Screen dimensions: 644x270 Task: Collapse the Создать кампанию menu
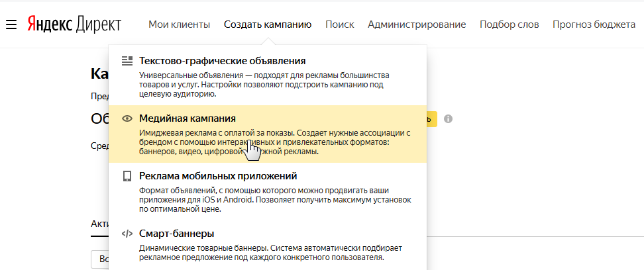click(x=268, y=24)
